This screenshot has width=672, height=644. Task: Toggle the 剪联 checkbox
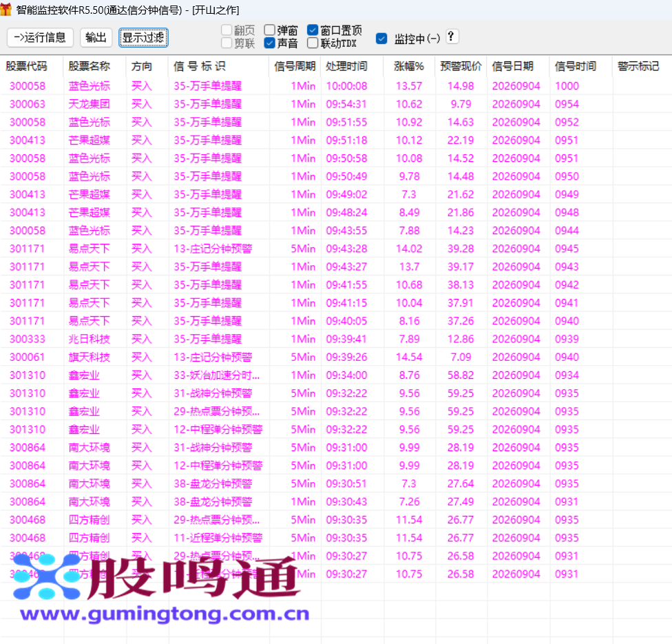tap(227, 43)
